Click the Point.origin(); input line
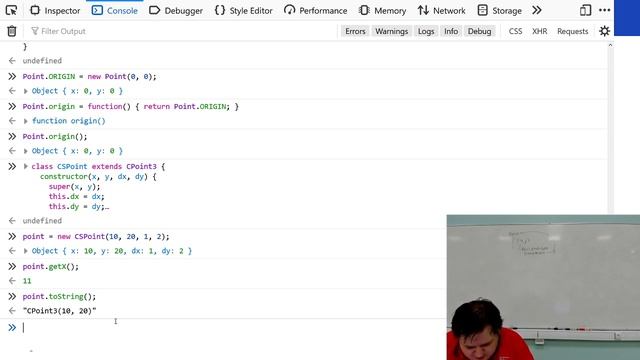 [x=55, y=136]
